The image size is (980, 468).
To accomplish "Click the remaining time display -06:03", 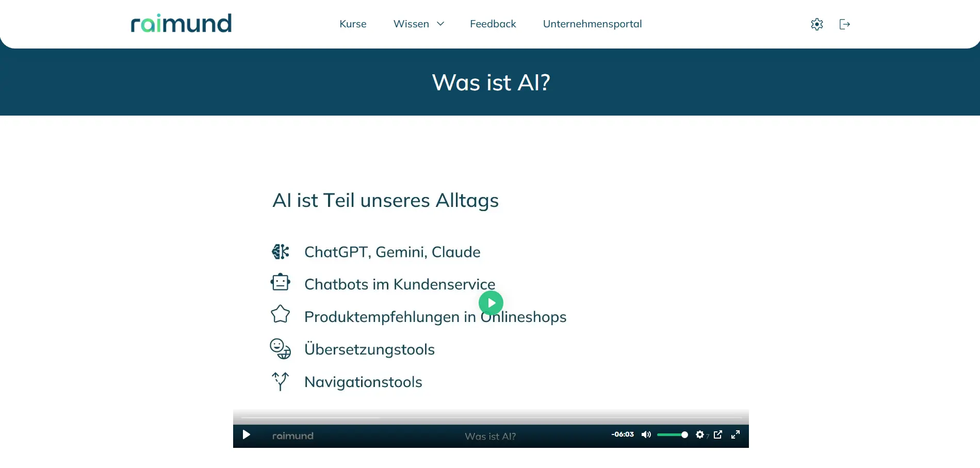I will (x=623, y=434).
